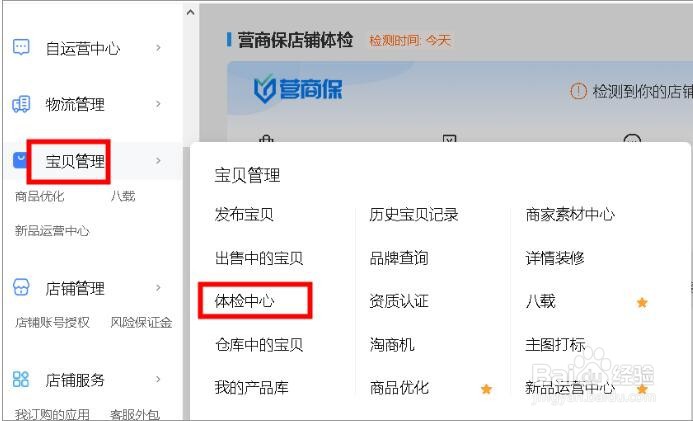
Task: Open 我的产品库
Action: point(251,388)
